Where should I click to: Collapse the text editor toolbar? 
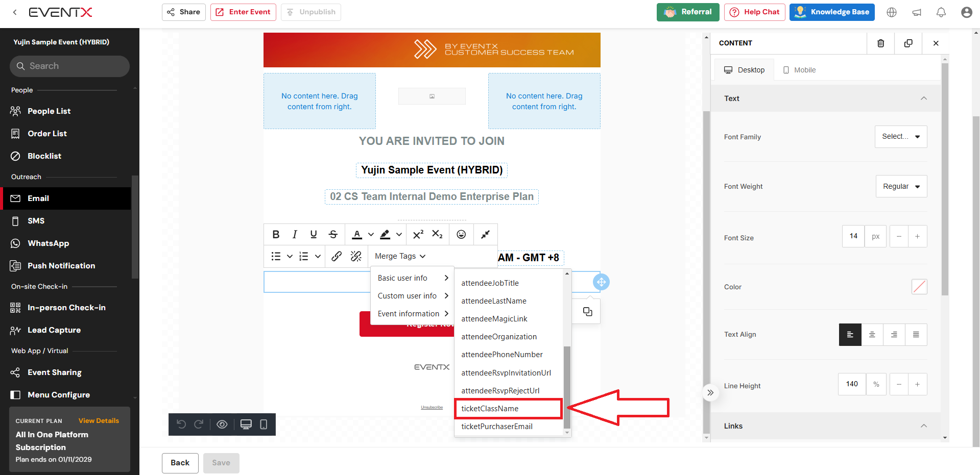click(485, 234)
